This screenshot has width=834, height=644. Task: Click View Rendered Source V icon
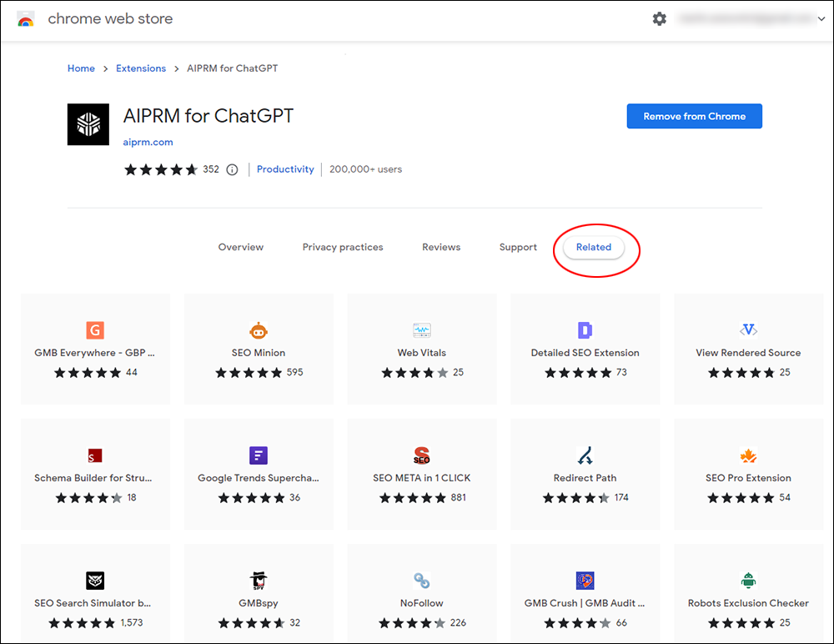point(748,330)
